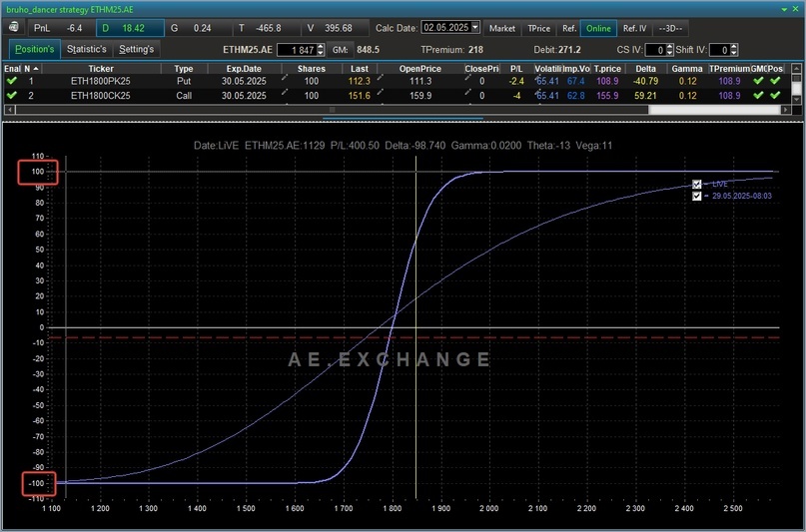
Task: Select the G 0.24 gamma indicator
Action: tap(198, 28)
